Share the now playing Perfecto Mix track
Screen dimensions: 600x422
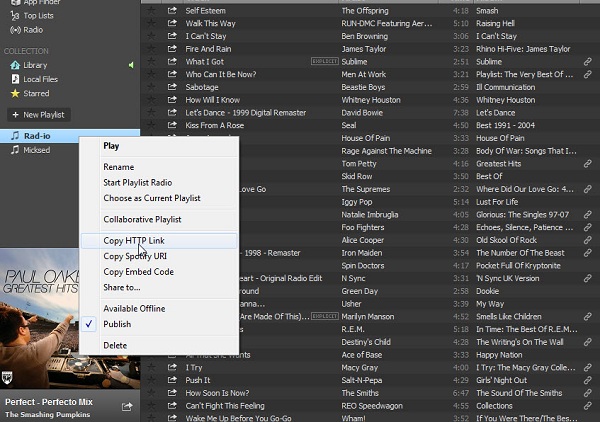click(x=127, y=407)
